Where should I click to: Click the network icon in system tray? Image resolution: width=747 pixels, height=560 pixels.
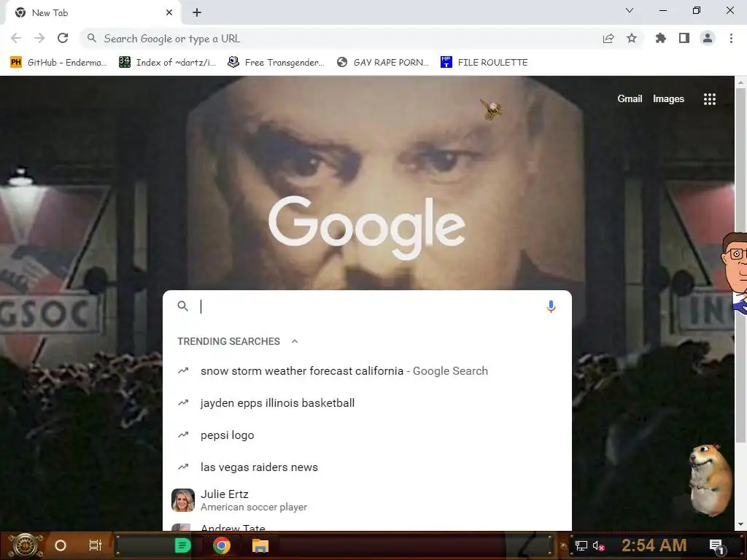coord(581,545)
